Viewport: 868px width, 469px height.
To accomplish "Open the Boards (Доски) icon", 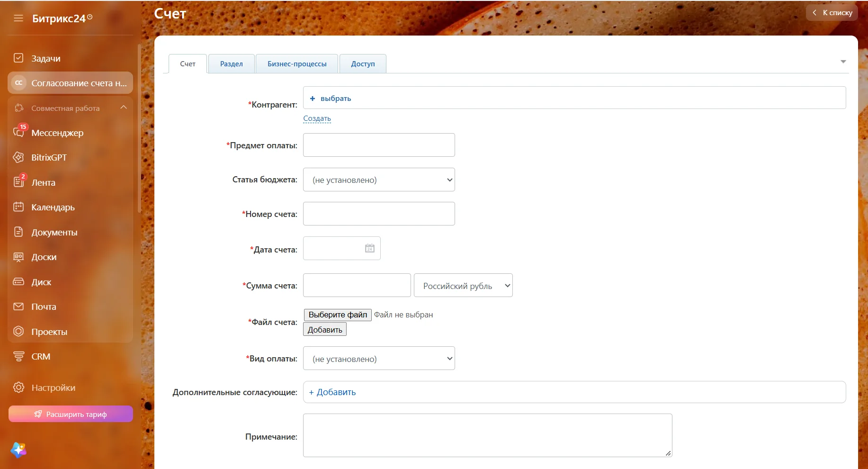I will pyautogui.click(x=18, y=257).
